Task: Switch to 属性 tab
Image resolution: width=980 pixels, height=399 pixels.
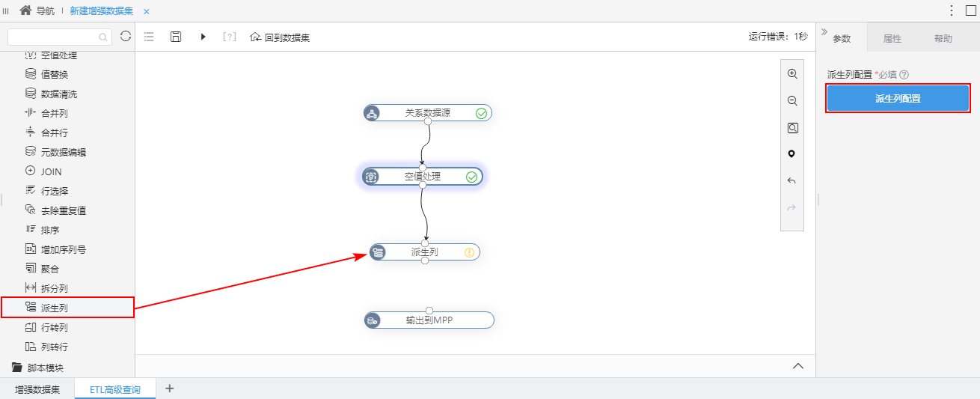Action: 892,38
